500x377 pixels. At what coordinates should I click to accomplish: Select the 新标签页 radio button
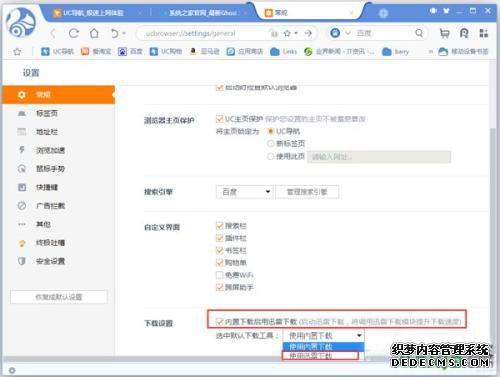point(271,144)
